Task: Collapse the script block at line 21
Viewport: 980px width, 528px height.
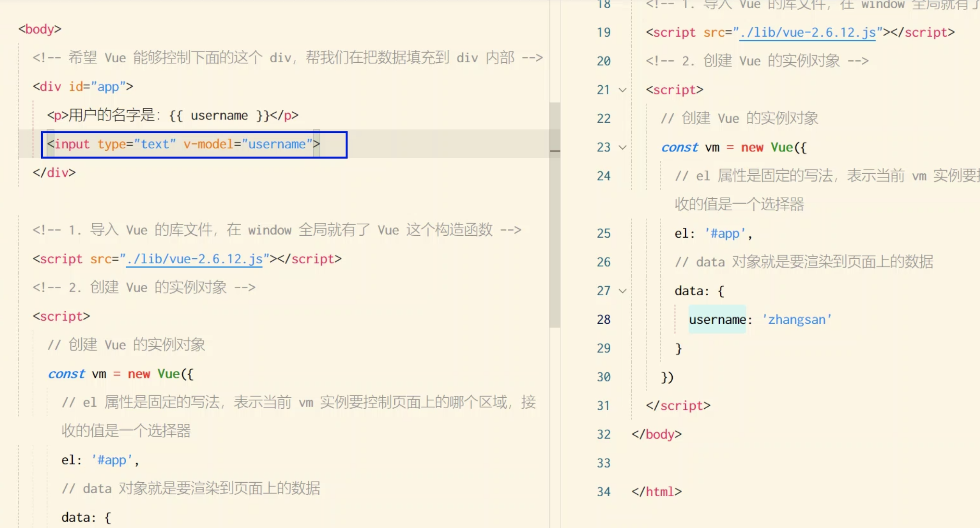Action: click(x=622, y=90)
